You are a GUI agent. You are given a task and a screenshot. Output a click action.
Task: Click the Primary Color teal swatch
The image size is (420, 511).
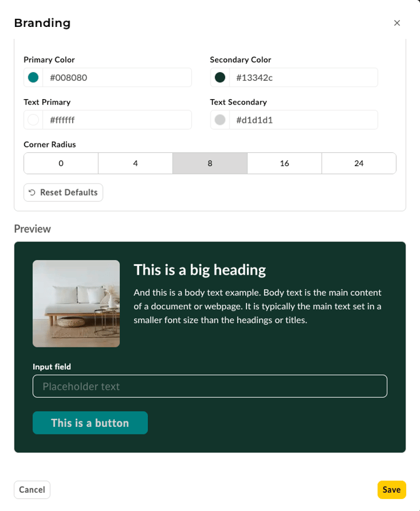[x=33, y=78]
